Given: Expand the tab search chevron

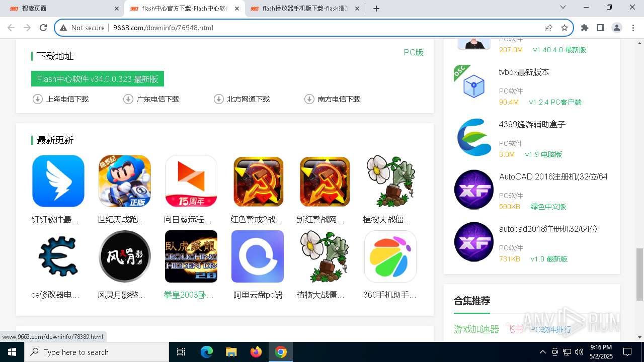Looking at the screenshot, I should (563, 7).
